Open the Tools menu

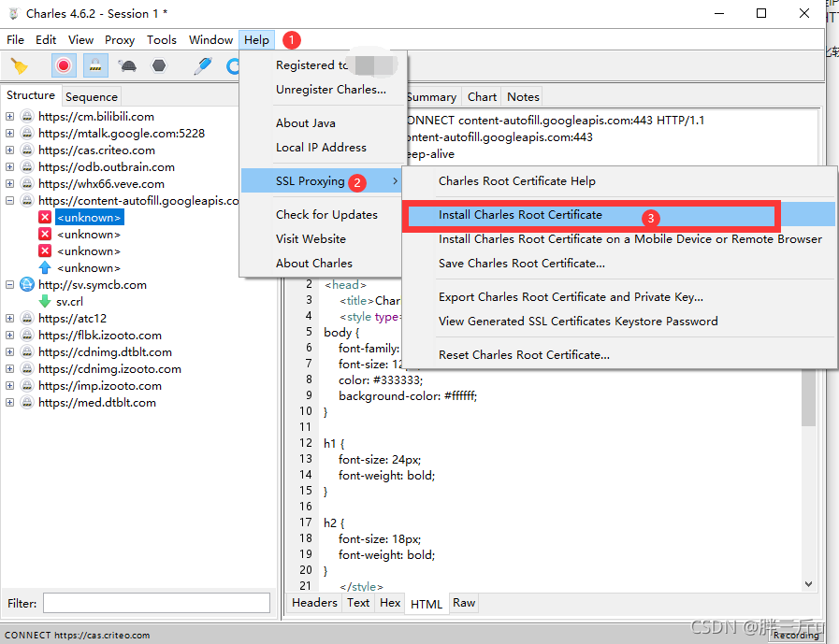click(162, 39)
